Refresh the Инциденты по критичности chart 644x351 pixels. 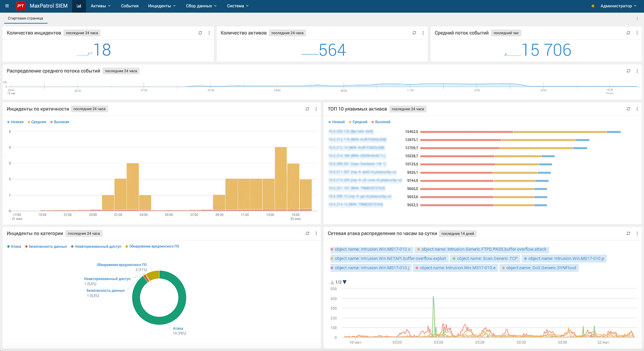(x=308, y=109)
